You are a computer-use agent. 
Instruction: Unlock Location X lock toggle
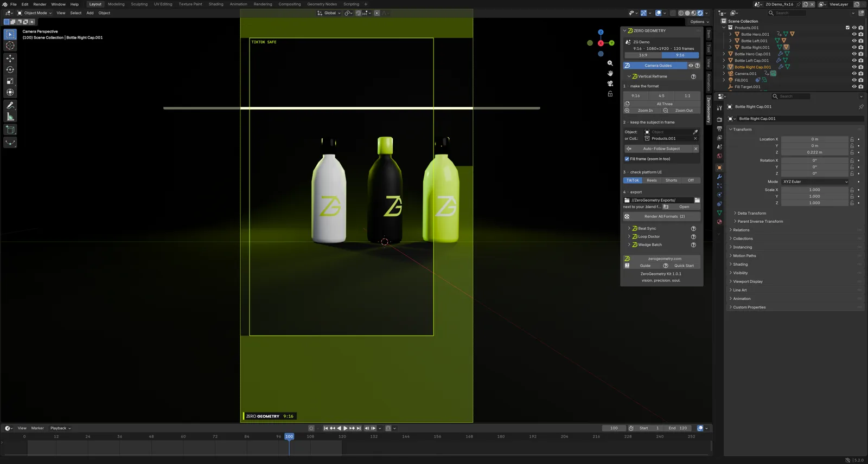[852, 139]
